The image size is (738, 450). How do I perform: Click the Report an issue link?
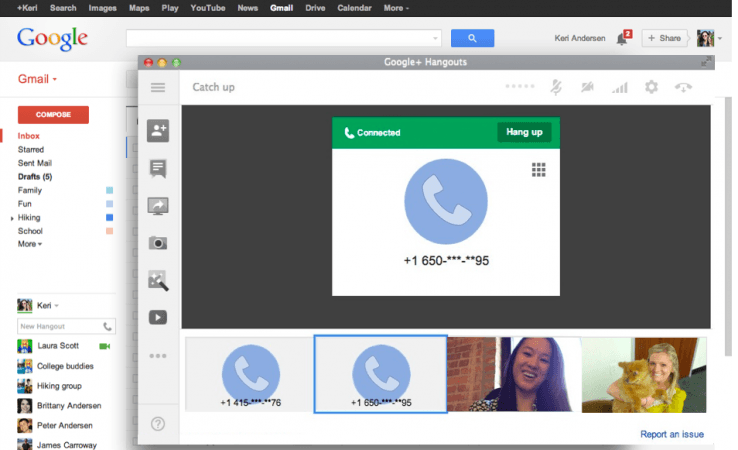(672, 434)
